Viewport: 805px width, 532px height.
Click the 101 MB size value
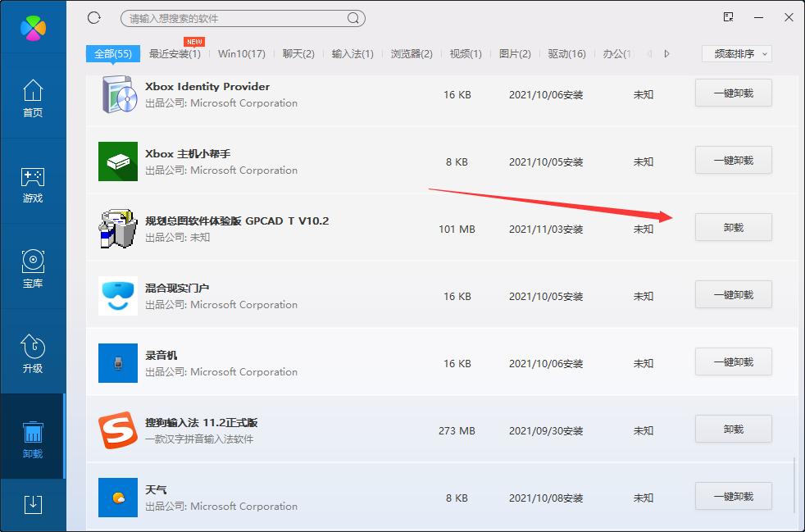457,230
